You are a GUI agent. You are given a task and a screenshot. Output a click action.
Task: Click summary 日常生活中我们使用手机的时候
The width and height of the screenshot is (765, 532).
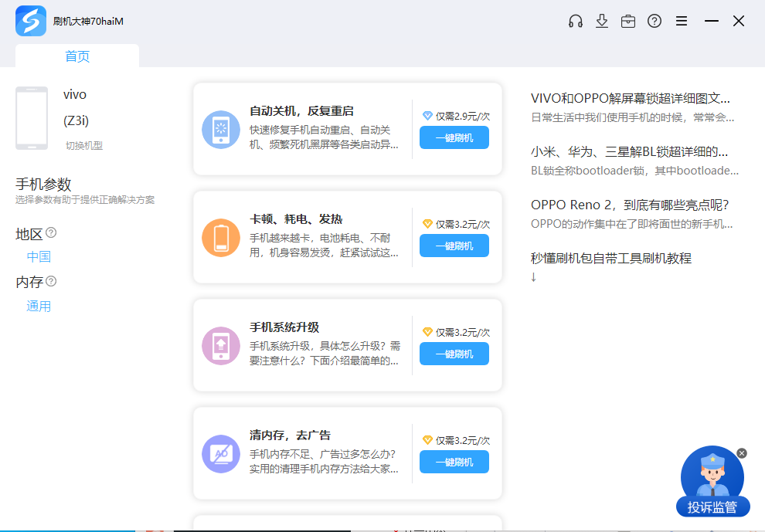pos(632,117)
